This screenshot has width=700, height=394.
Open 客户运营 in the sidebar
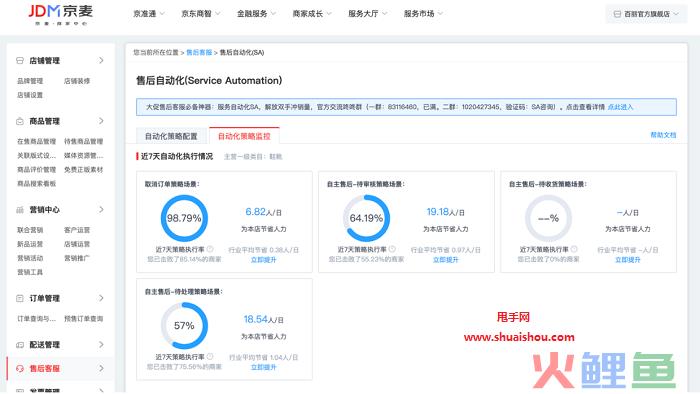point(77,230)
